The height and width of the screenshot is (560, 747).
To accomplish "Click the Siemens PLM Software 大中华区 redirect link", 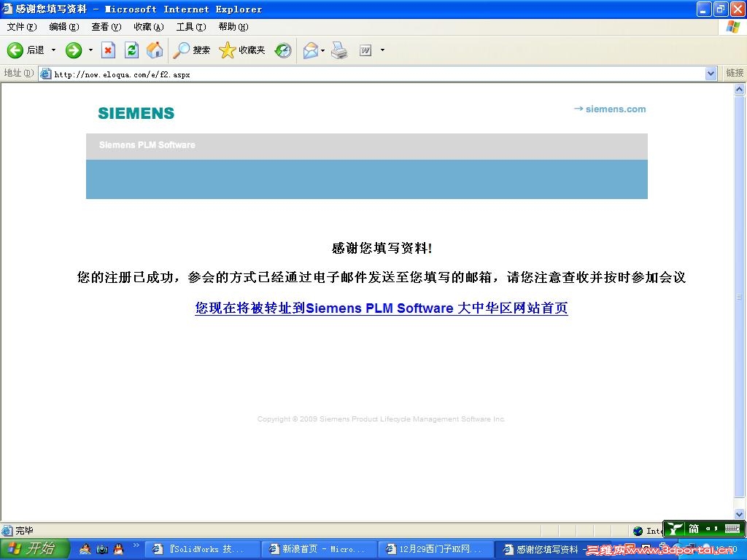I will (381, 308).
